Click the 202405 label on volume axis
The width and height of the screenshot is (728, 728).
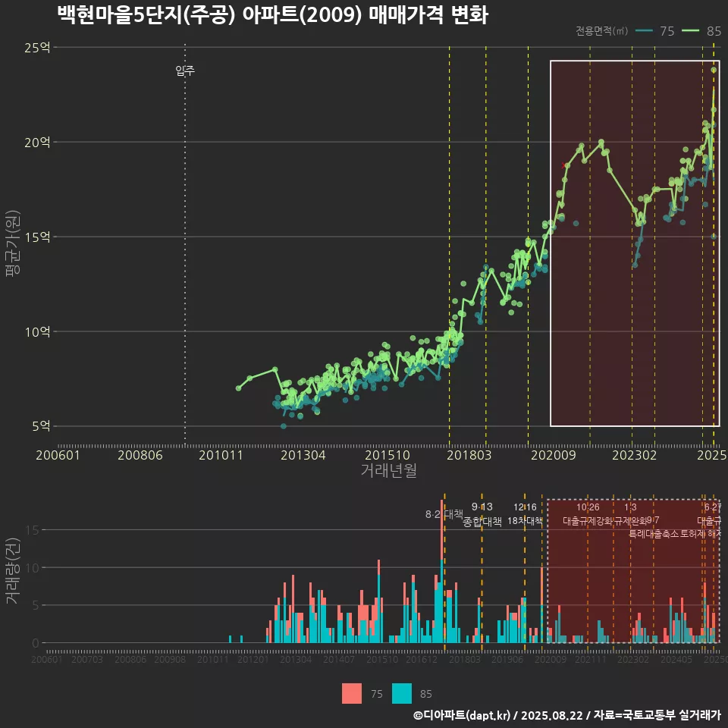676,659
